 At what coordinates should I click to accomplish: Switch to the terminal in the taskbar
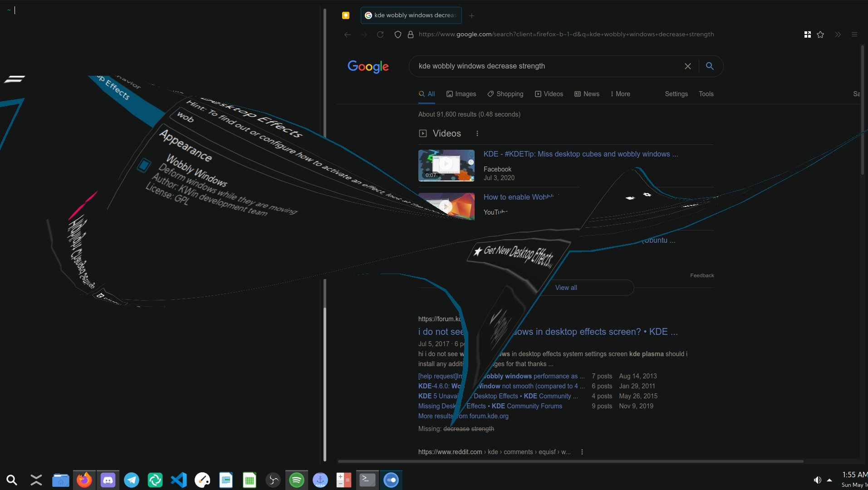point(368,480)
